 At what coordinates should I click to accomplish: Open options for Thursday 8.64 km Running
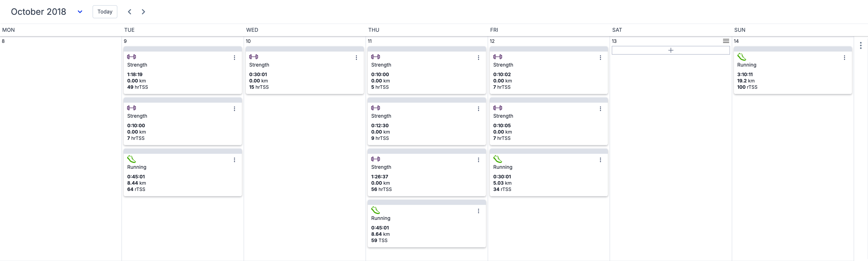(x=478, y=211)
